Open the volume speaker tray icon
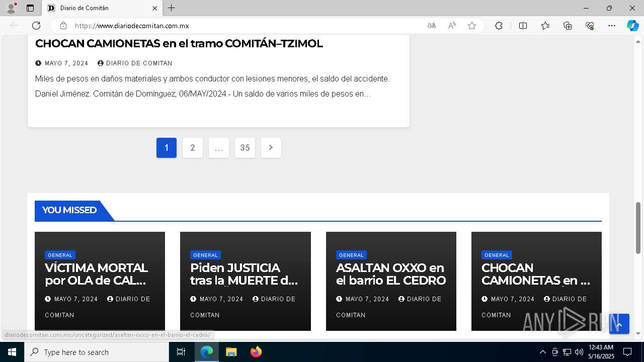The height and width of the screenshot is (362, 644). click(579, 352)
